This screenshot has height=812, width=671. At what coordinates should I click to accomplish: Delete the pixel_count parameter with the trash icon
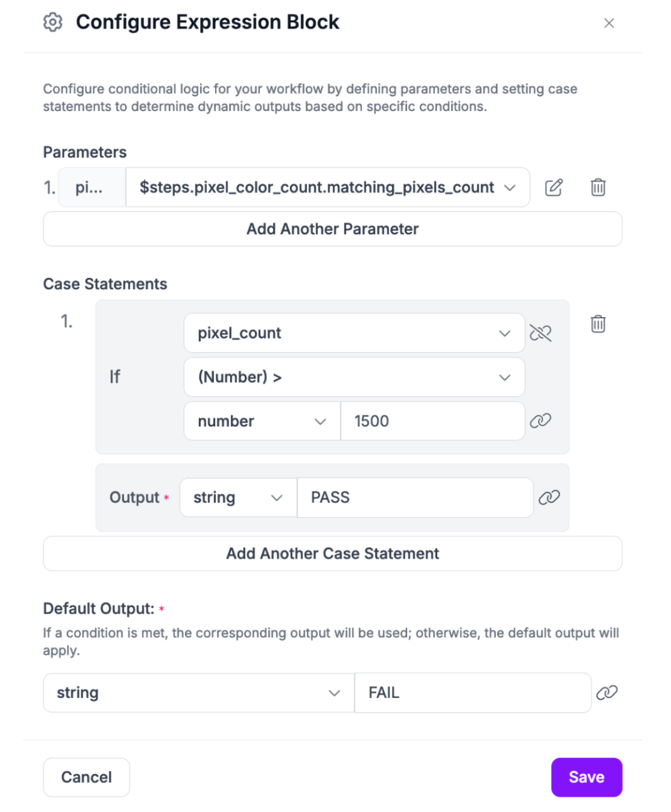(x=598, y=187)
